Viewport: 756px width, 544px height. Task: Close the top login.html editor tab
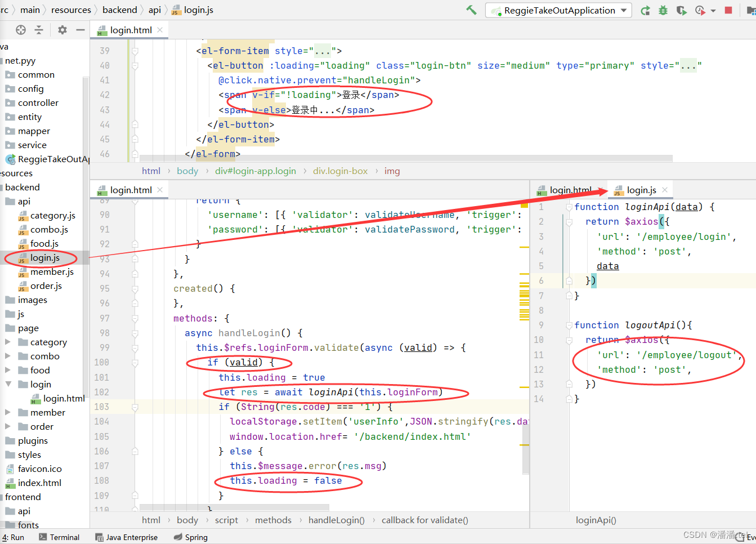coord(160,30)
